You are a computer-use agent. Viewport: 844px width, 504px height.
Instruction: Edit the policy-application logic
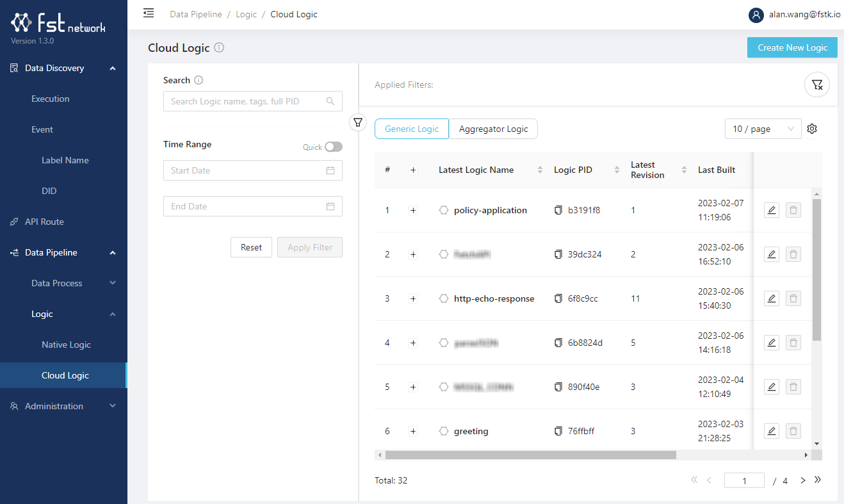pyautogui.click(x=772, y=210)
